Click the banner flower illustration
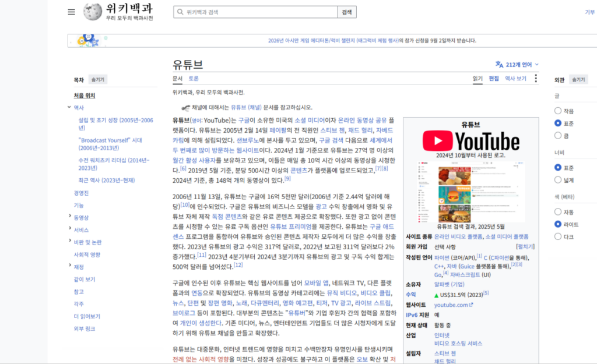This screenshot has height=364, width=597. 88,41
